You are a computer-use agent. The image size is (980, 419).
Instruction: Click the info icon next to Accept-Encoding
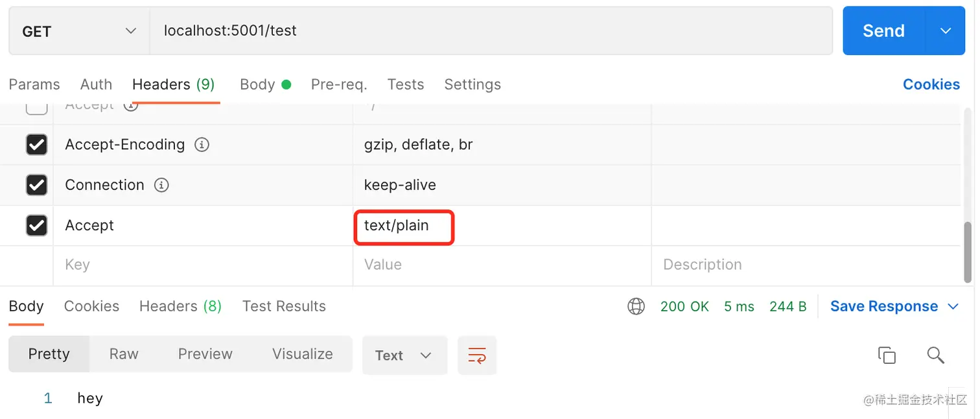pyautogui.click(x=202, y=145)
